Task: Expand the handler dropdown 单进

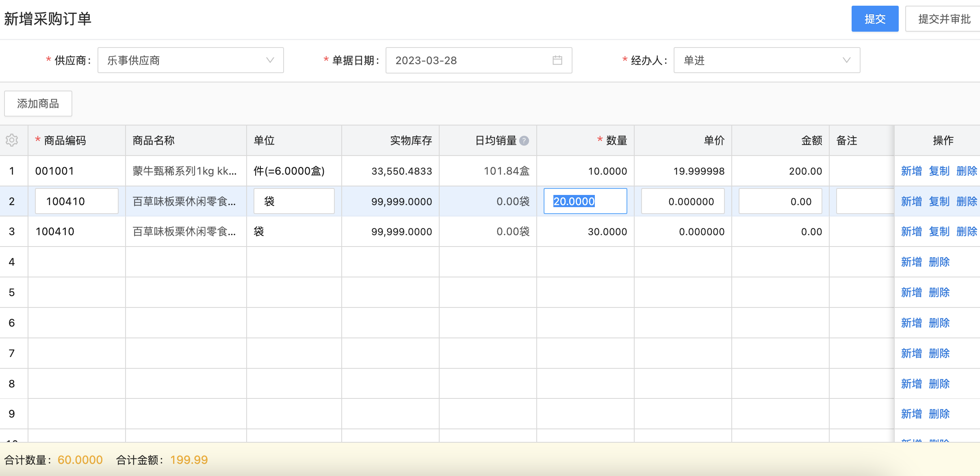Action: [x=767, y=60]
